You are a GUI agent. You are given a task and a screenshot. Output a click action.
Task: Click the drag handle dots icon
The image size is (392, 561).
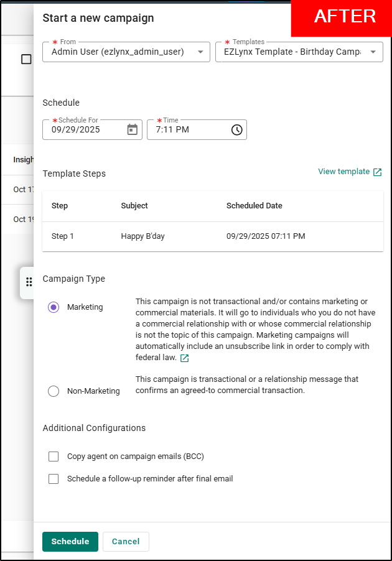tap(29, 282)
